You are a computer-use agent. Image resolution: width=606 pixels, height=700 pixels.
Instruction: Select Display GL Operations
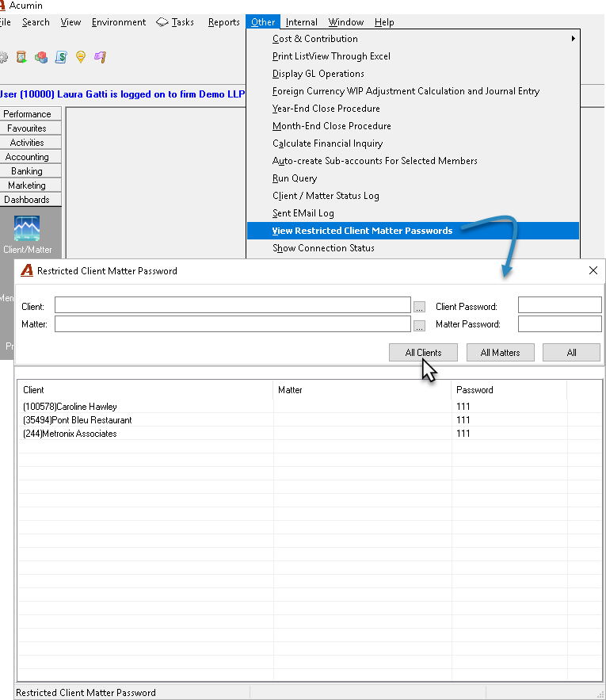(x=413, y=74)
